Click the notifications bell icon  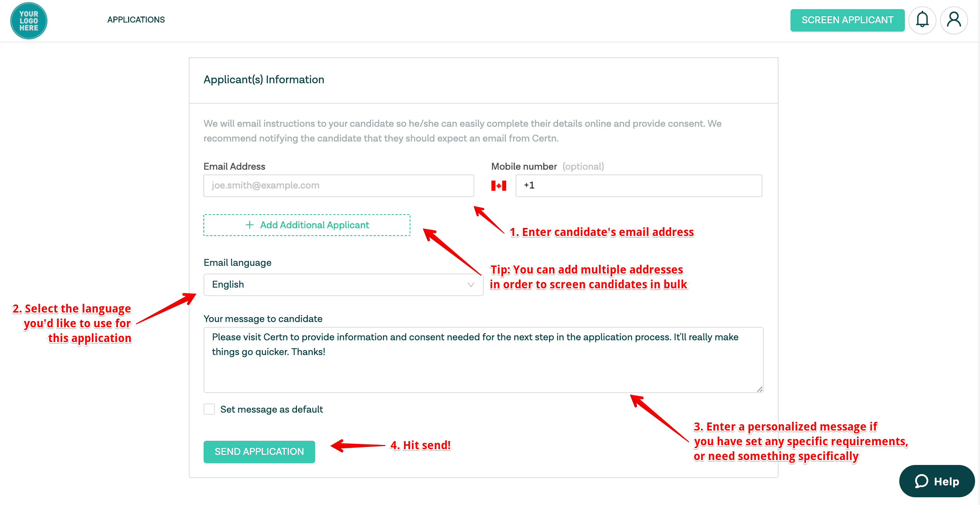pos(922,20)
